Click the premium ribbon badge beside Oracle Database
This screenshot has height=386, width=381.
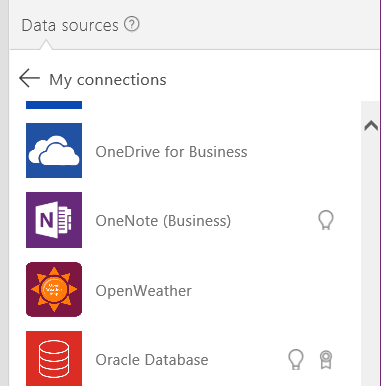pos(326,360)
